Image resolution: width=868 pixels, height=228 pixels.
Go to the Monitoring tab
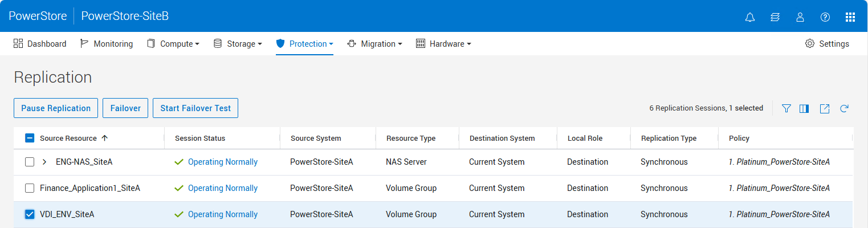click(106, 44)
